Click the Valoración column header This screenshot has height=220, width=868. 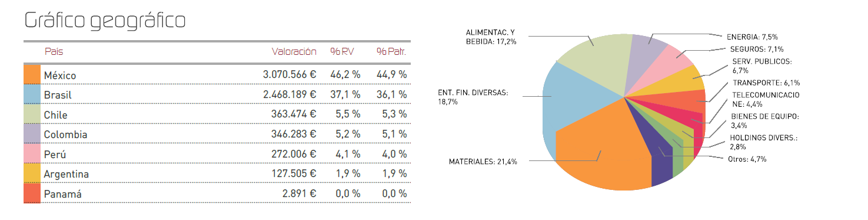coord(294,52)
